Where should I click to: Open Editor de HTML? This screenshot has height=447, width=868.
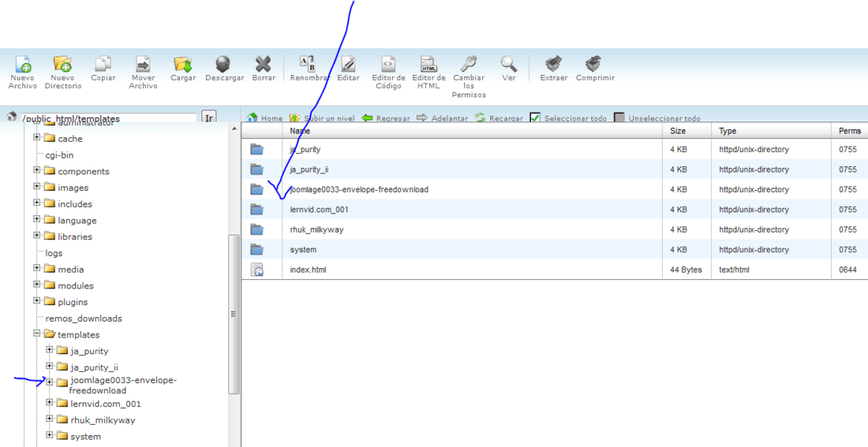pos(428,64)
